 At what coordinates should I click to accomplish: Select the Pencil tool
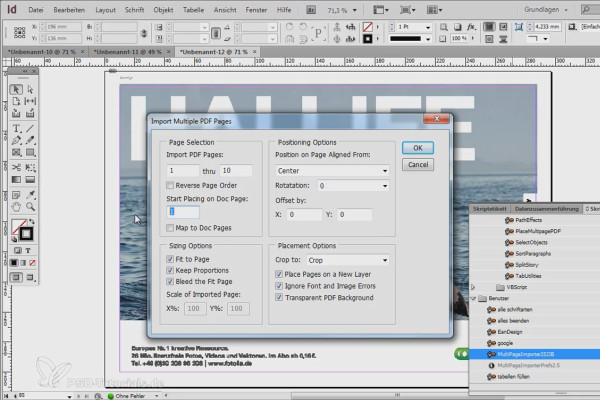pos(30,140)
